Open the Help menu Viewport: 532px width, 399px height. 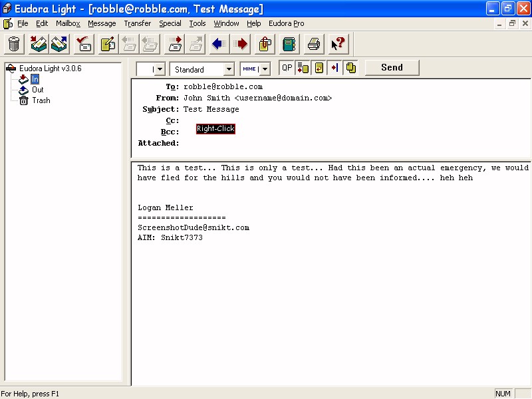(x=254, y=23)
